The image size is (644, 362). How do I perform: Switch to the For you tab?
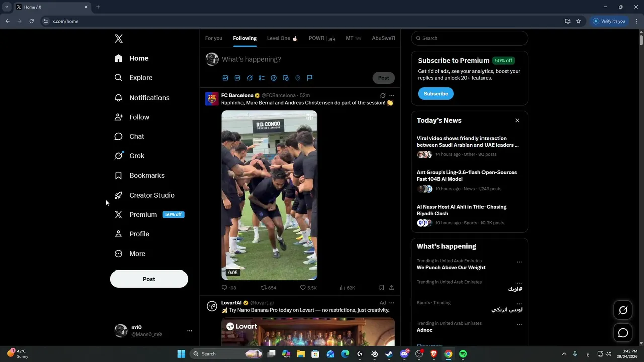214,38
